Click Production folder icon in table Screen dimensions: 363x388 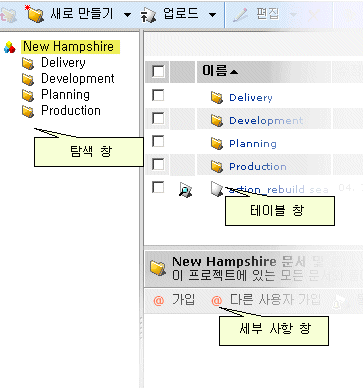tap(217, 166)
